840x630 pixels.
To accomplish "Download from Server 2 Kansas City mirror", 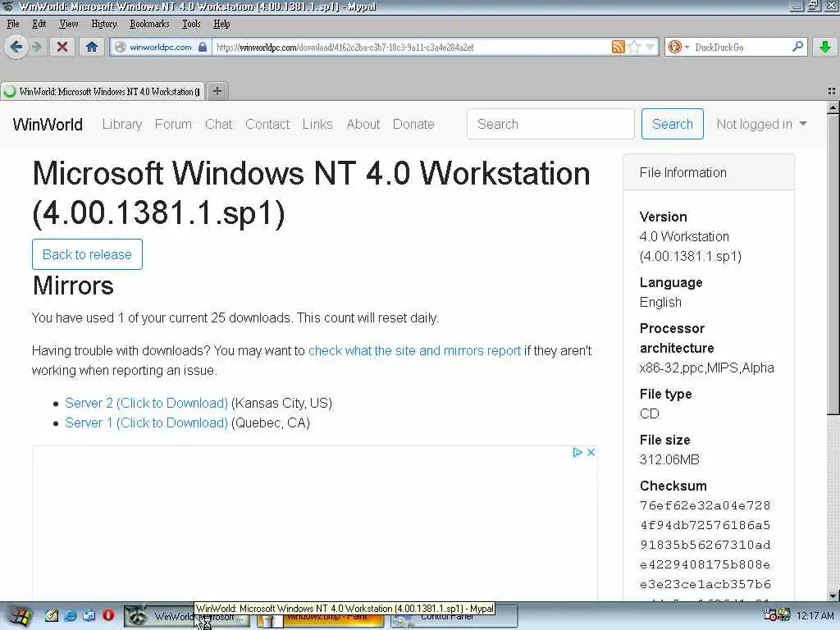I will pyautogui.click(x=146, y=403).
